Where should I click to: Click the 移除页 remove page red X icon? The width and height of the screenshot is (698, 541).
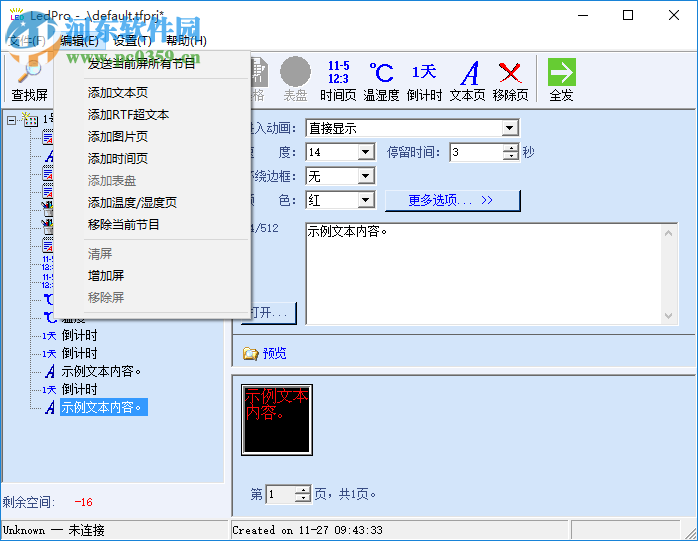(x=510, y=80)
